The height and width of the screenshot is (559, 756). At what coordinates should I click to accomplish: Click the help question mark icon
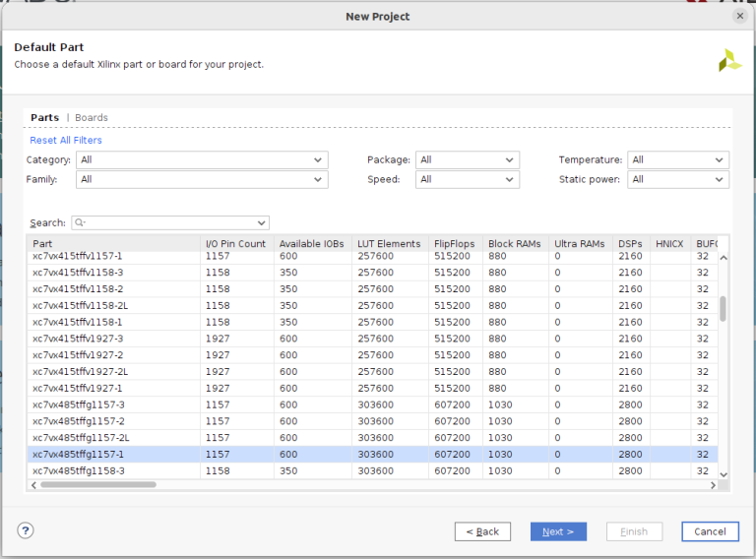point(26,530)
